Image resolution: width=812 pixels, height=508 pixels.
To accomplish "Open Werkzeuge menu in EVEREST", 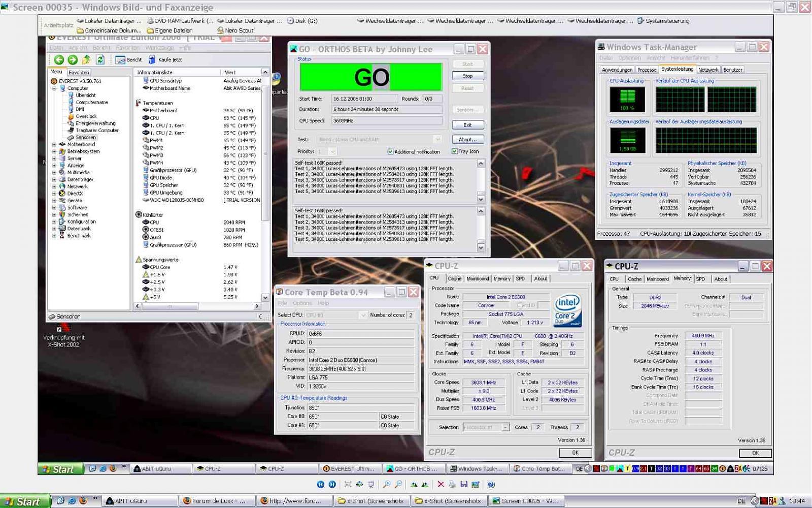I will (159, 48).
